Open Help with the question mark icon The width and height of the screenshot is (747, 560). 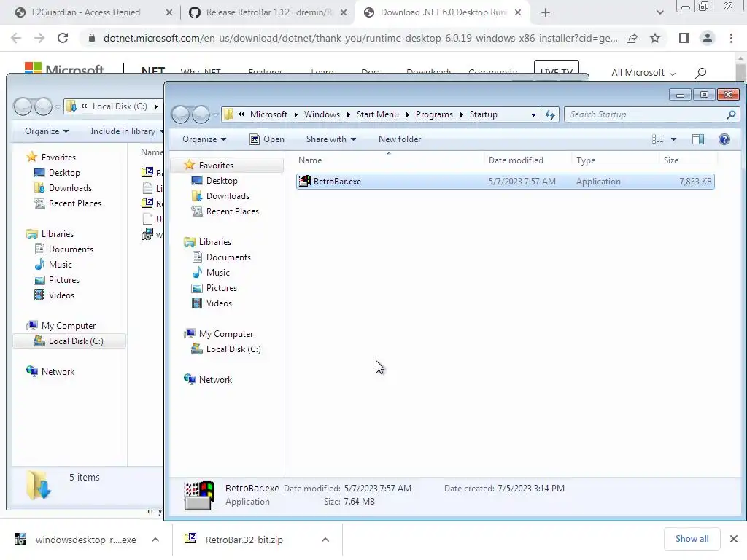click(724, 139)
